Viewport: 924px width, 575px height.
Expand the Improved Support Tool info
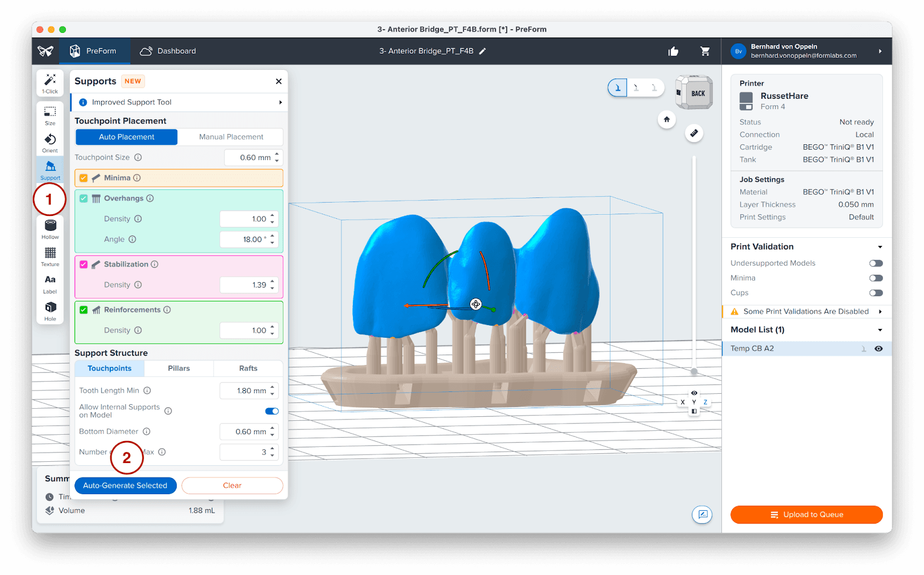[x=281, y=102]
